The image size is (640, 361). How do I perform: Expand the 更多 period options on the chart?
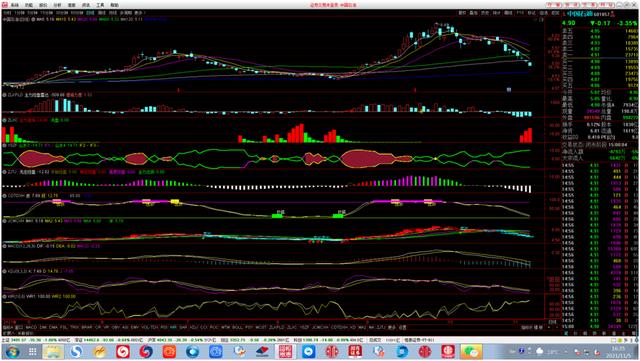click(139, 13)
